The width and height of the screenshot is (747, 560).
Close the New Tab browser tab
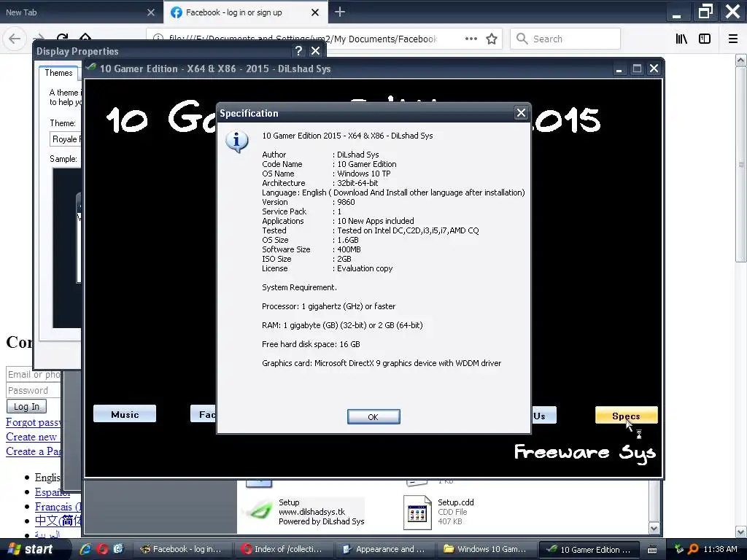click(x=151, y=12)
